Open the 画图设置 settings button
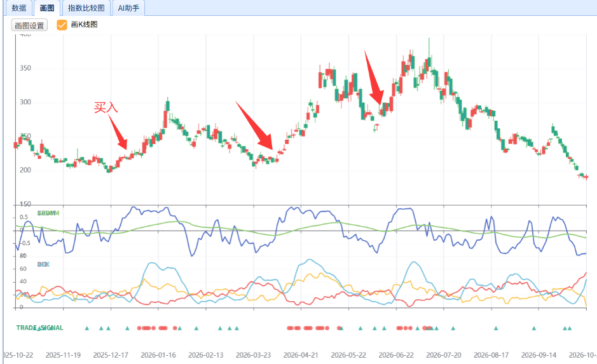 tap(29, 25)
